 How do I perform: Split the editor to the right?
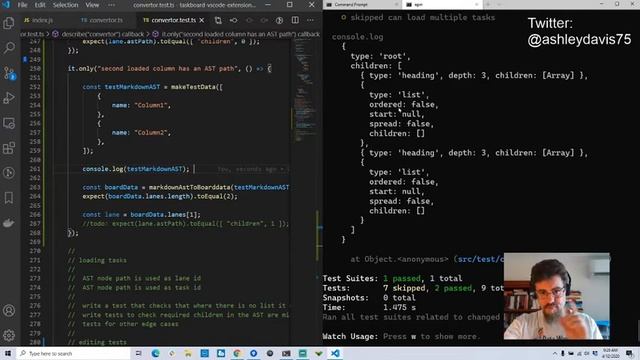point(295,20)
